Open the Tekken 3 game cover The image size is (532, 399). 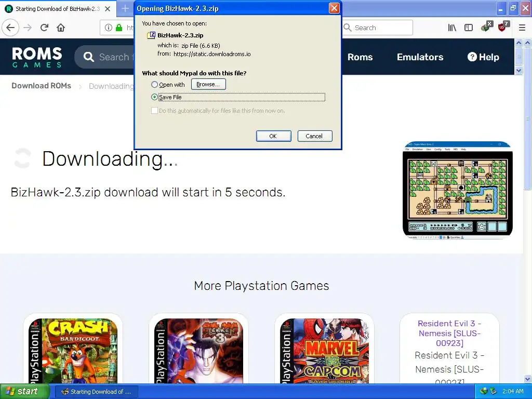[198, 351]
